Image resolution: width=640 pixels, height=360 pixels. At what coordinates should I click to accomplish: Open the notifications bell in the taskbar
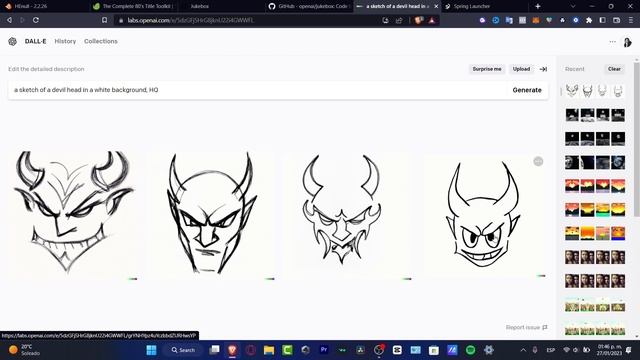629,350
